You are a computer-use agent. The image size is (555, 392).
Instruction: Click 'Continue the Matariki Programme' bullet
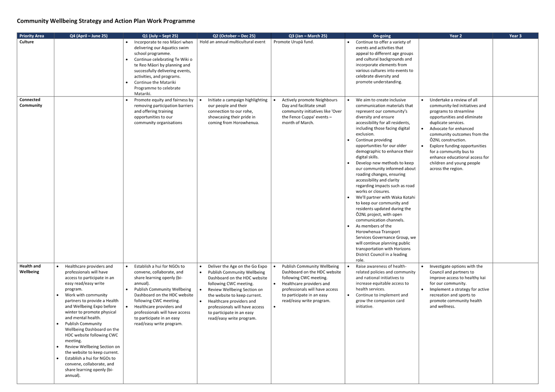click(157, 88)
